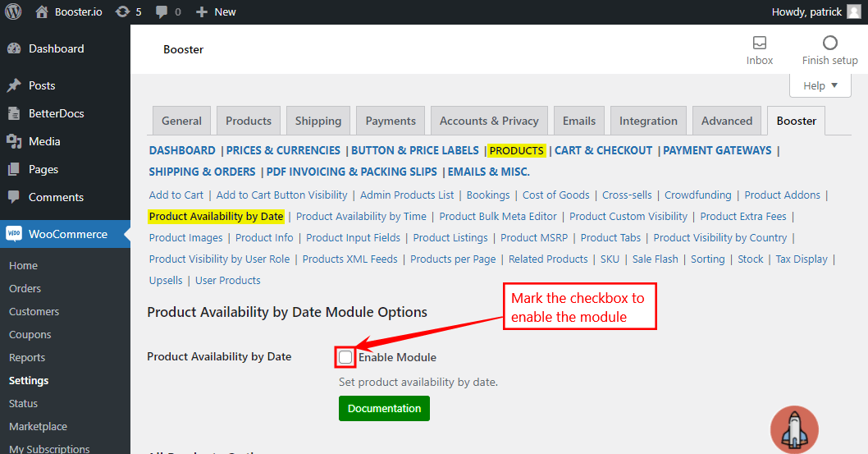868x454 pixels.
Task: Click the Comments speech bubble sidebar icon
Action: point(15,197)
